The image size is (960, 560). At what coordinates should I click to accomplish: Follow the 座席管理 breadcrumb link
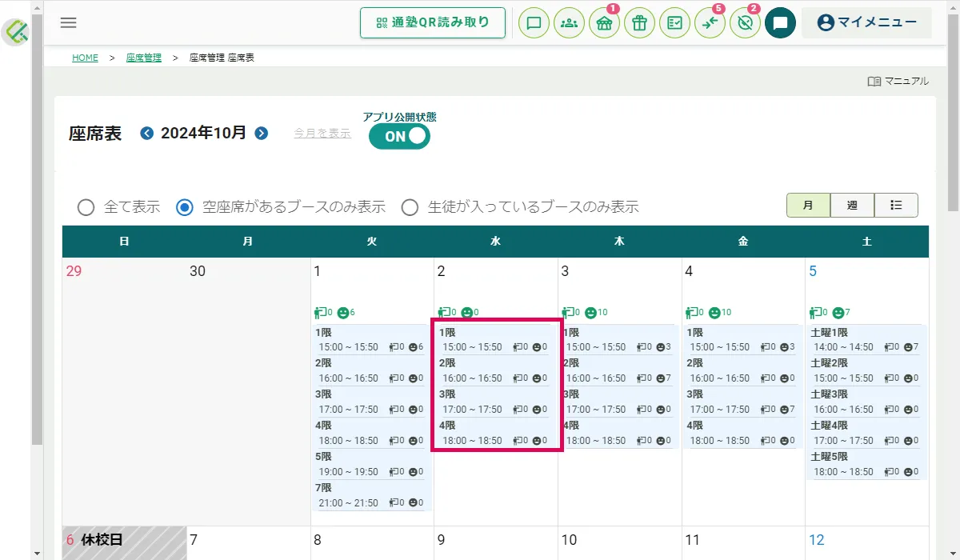(x=144, y=58)
